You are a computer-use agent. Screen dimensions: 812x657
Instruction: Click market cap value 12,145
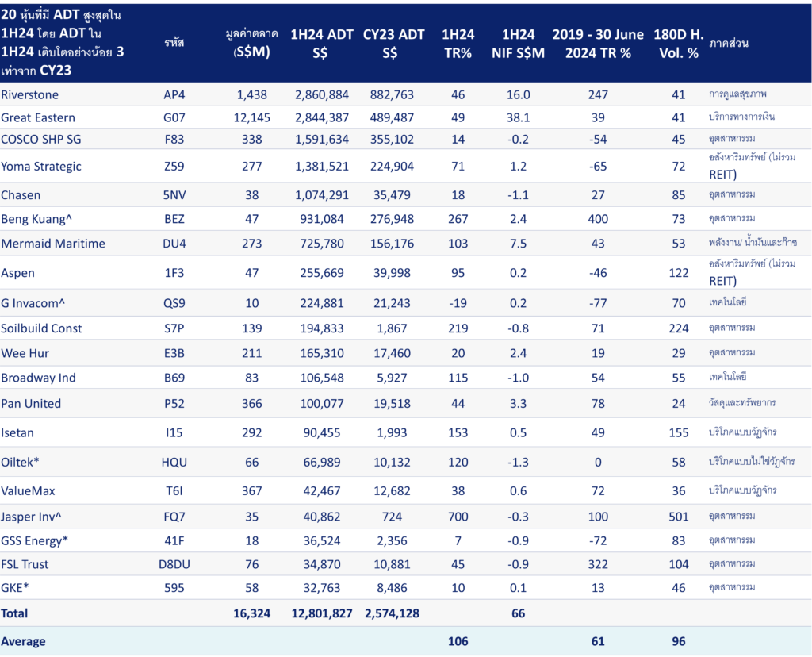coord(251,117)
